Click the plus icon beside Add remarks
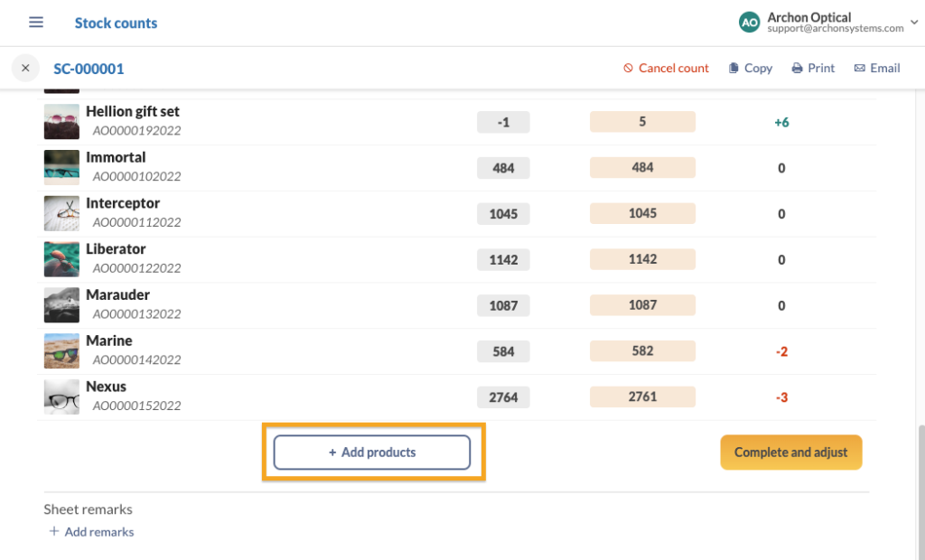Image resolution: width=925 pixels, height=560 pixels. [x=53, y=531]
